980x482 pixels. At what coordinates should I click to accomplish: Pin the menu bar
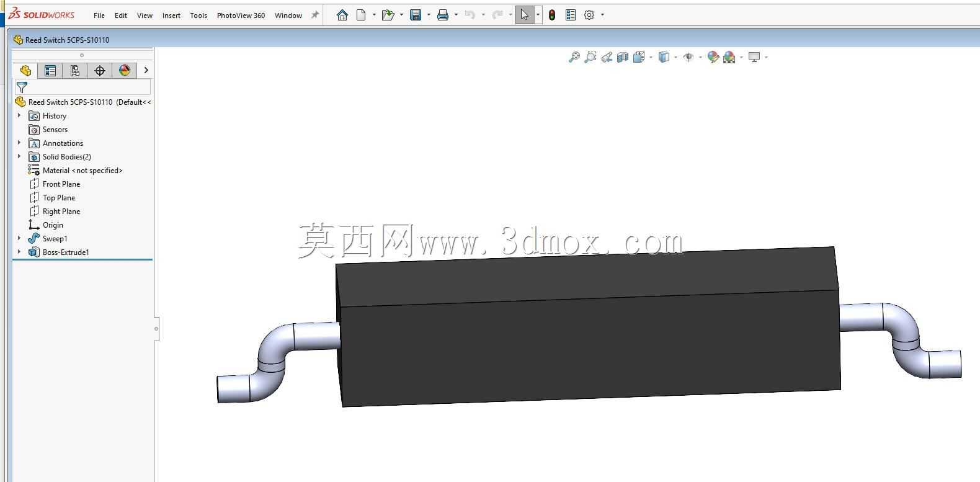[315, 15]
